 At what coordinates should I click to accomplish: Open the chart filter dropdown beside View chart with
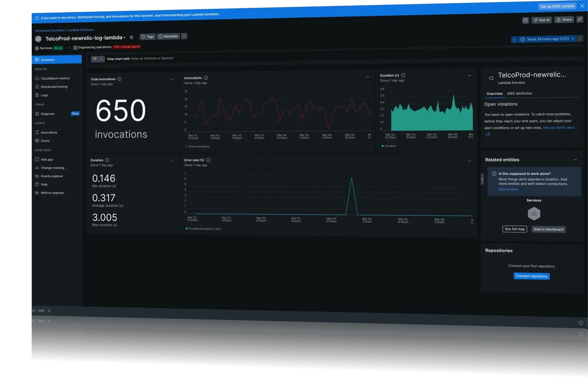pos(97,58)
